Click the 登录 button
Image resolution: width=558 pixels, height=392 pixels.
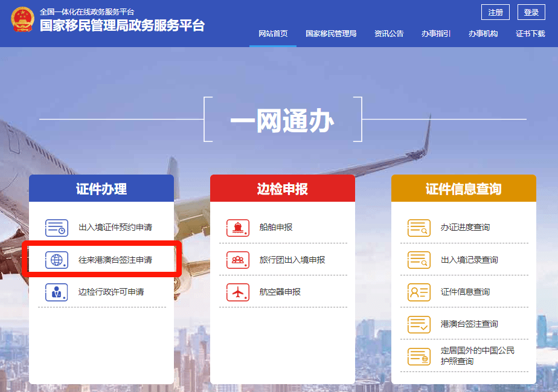[x=531, y=13]
